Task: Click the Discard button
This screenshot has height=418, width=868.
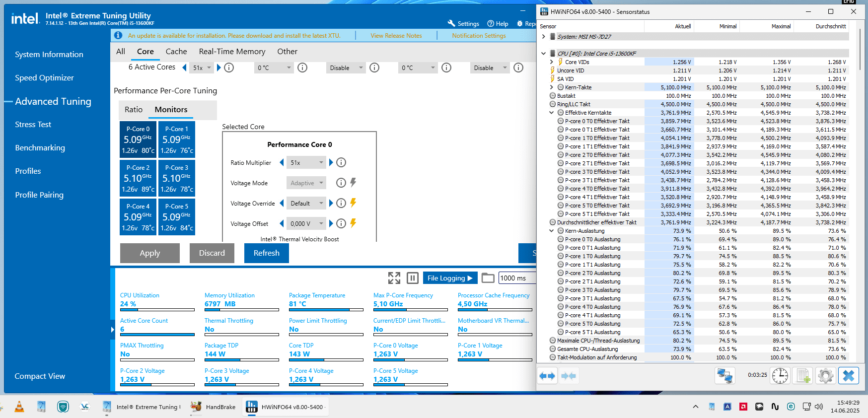Action: pos(212,253)
